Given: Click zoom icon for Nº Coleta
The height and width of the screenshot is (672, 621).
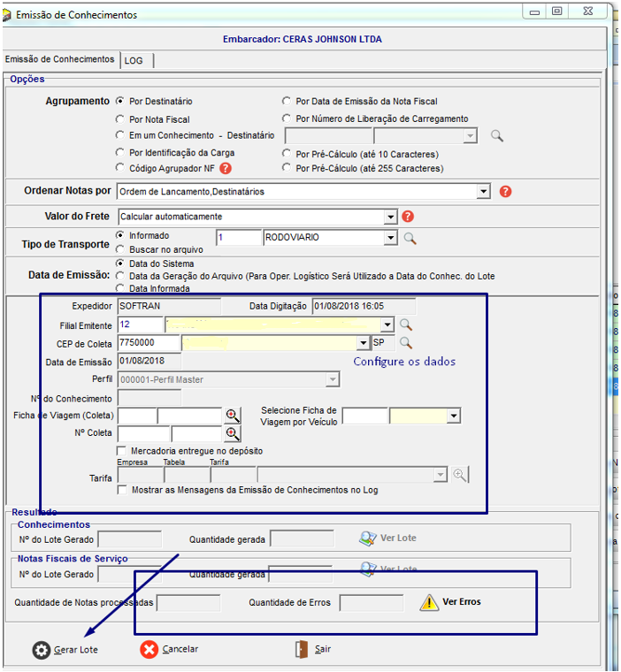Looking at the screenshot, I should pyautogui.click(x=233, y=434).
